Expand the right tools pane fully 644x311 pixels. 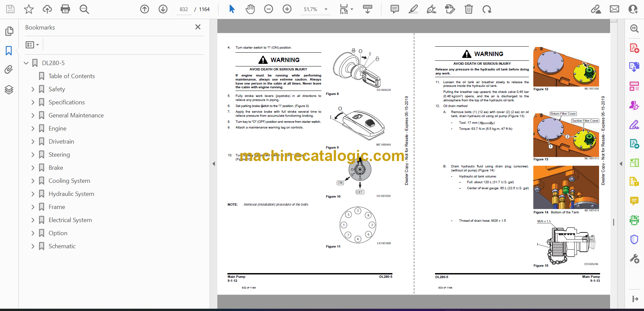[x=635, y=299]
